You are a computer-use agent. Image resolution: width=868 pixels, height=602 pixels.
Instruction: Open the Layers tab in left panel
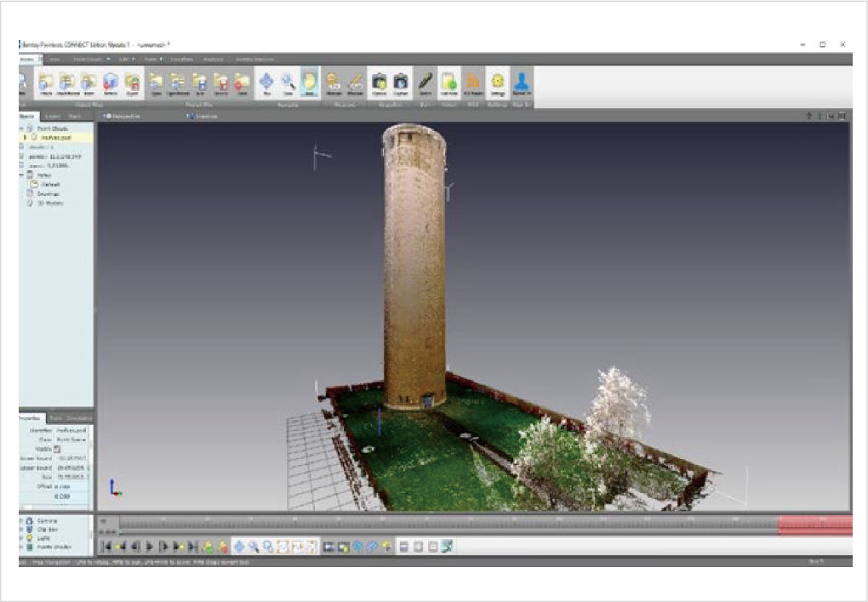click(x=53, y=115)
